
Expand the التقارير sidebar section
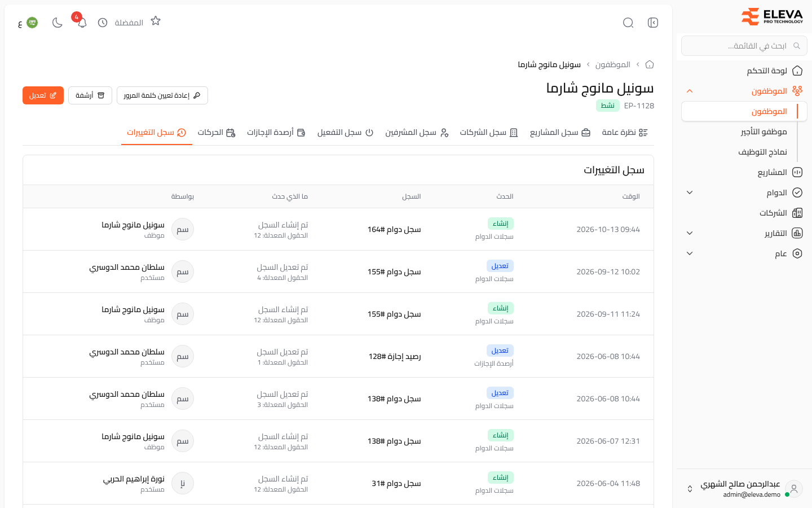(690, 233)
